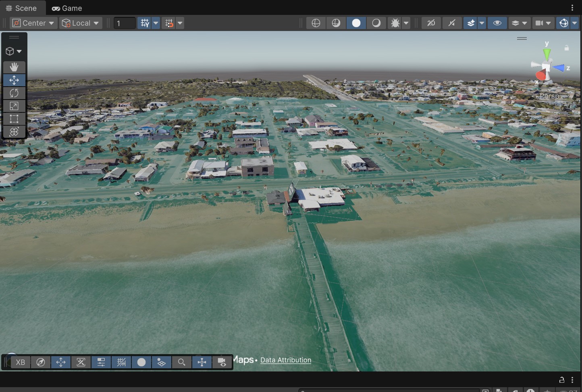Pick the combined Transform tool

coord(14,132)
